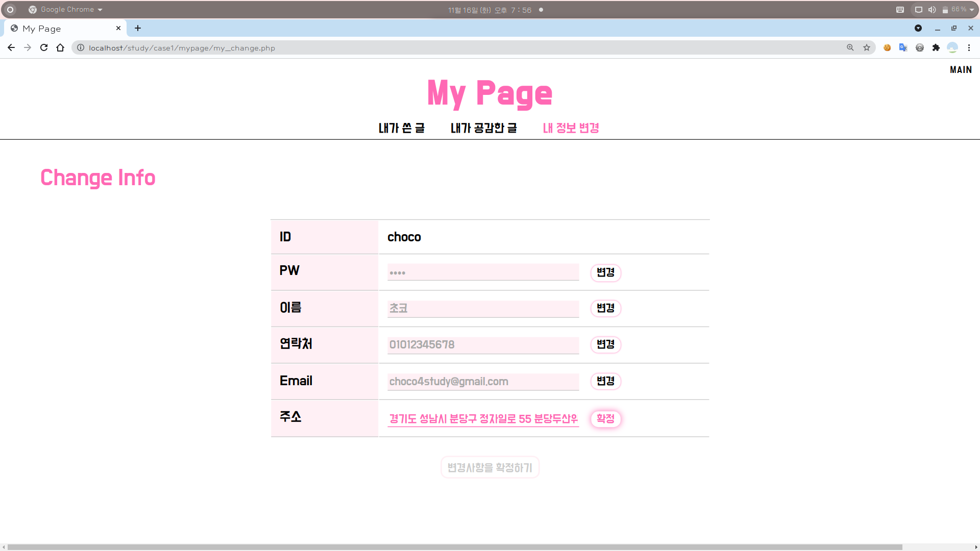Click the browser back arrow
The width and height of the screenshot is (980, 551).
[11, 47]
